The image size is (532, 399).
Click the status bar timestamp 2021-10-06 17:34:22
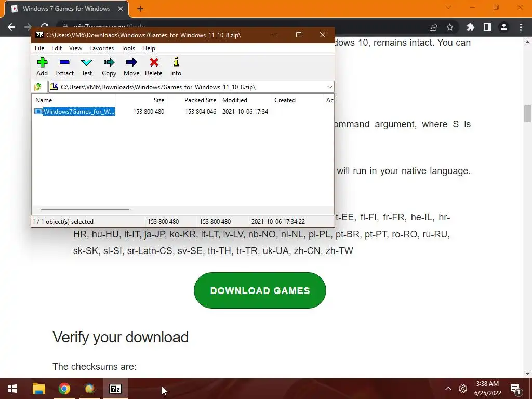pos(278,221)
